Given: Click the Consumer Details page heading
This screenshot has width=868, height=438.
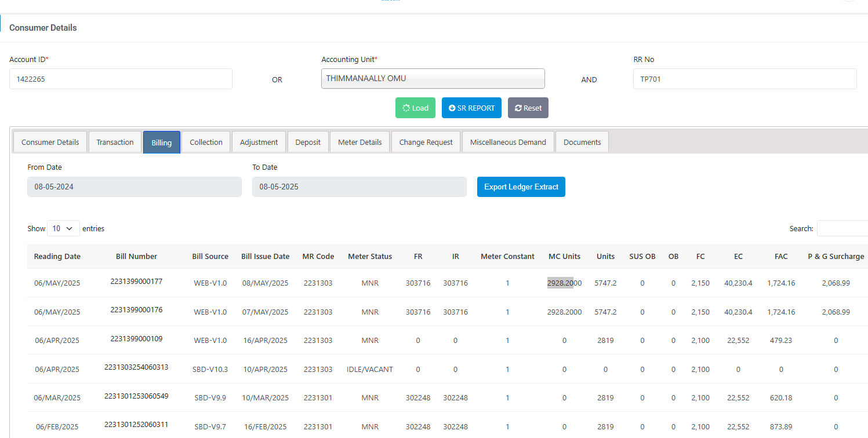Looking at the screenshot, I should click(x=43, y=28).
